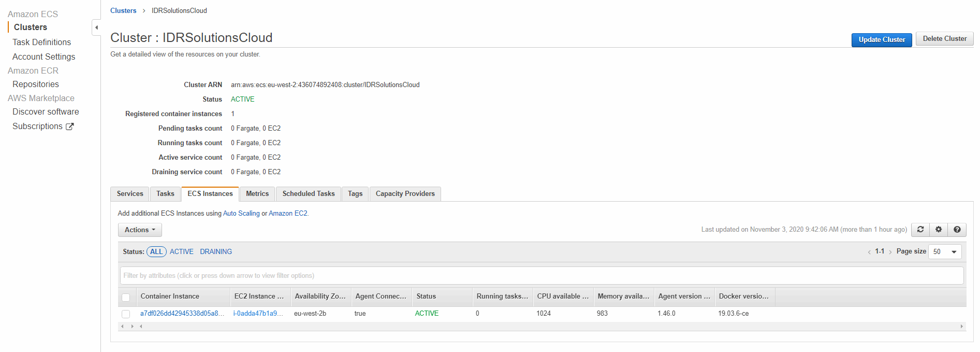Open the Scheduled Tasks tab

[309, 193]
